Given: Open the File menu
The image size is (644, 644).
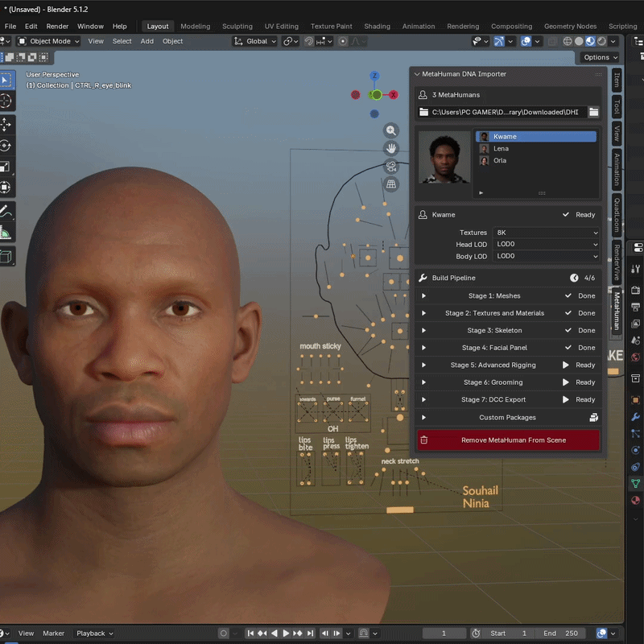Looking at the screenshot, I should [x=10, y=27].
